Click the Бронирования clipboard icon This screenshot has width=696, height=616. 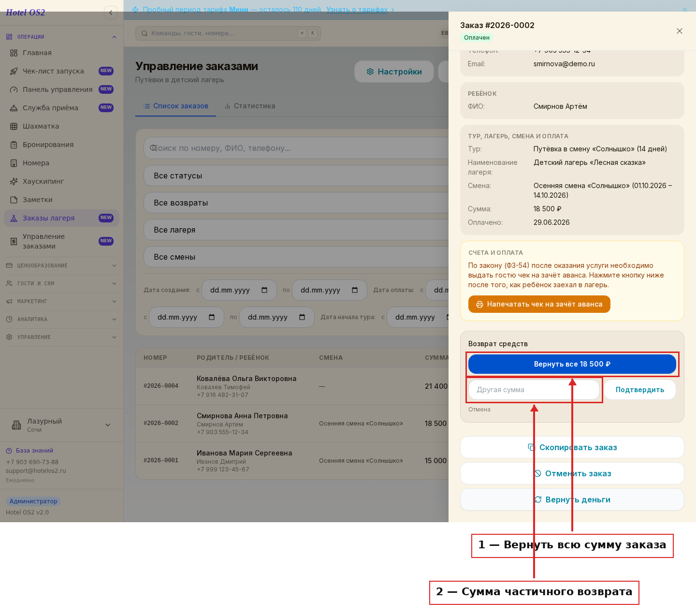[x=14, y=145]
